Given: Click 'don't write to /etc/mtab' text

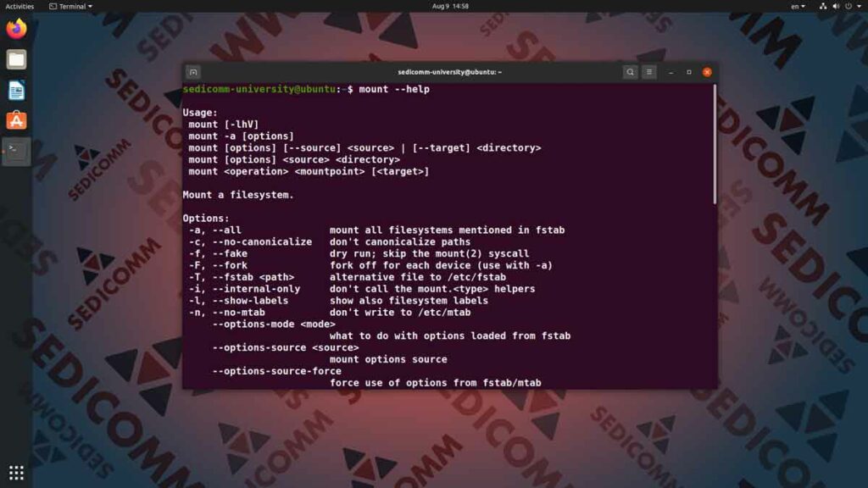Looking at the screenshot, I should (x=400, y=312).
